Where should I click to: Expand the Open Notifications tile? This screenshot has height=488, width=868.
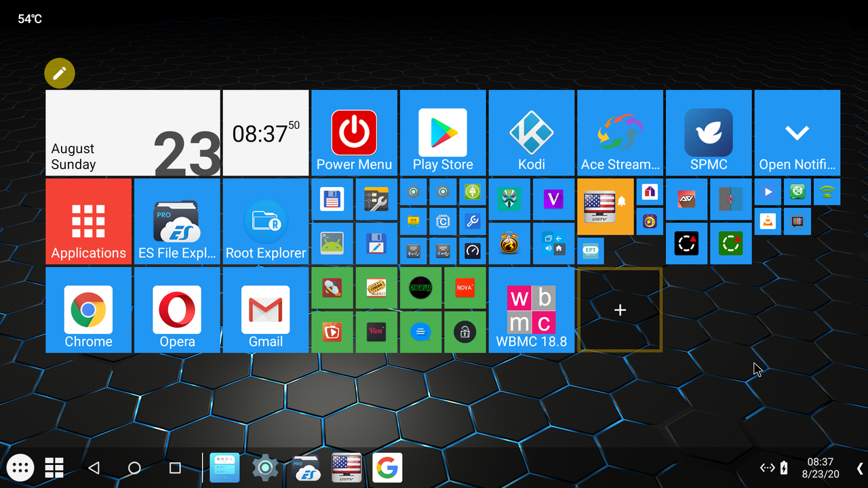click(797, 133)
